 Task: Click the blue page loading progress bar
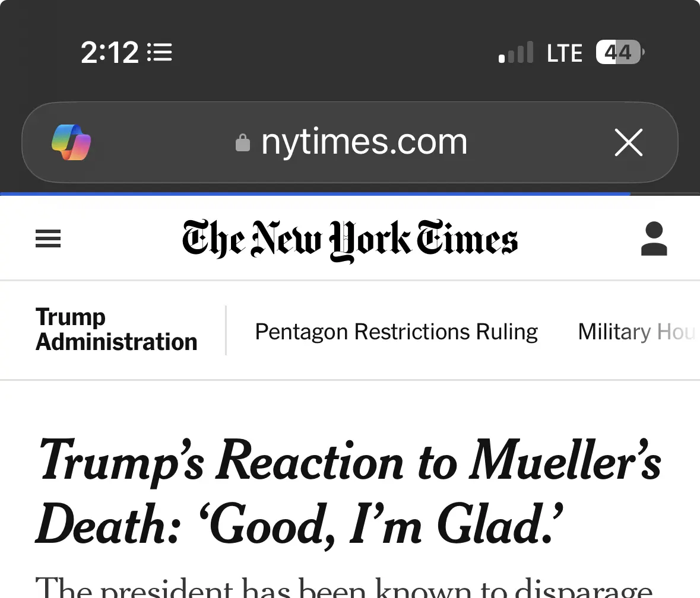pos(315,194)
